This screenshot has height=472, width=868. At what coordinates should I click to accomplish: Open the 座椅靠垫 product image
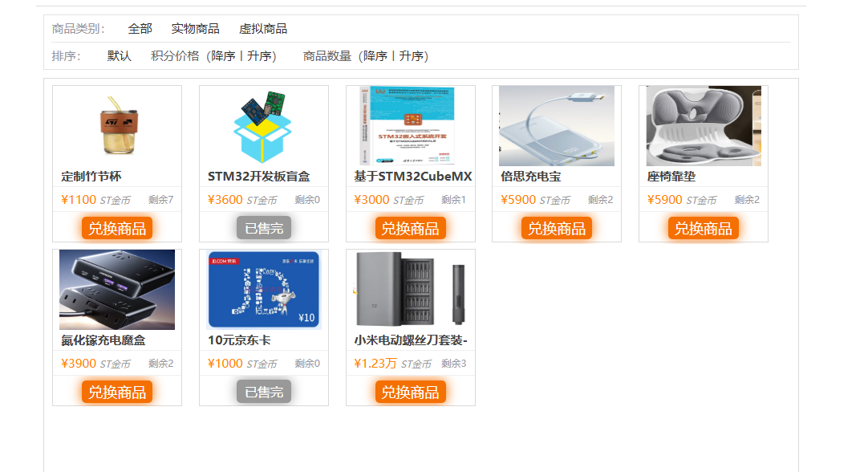704,126
